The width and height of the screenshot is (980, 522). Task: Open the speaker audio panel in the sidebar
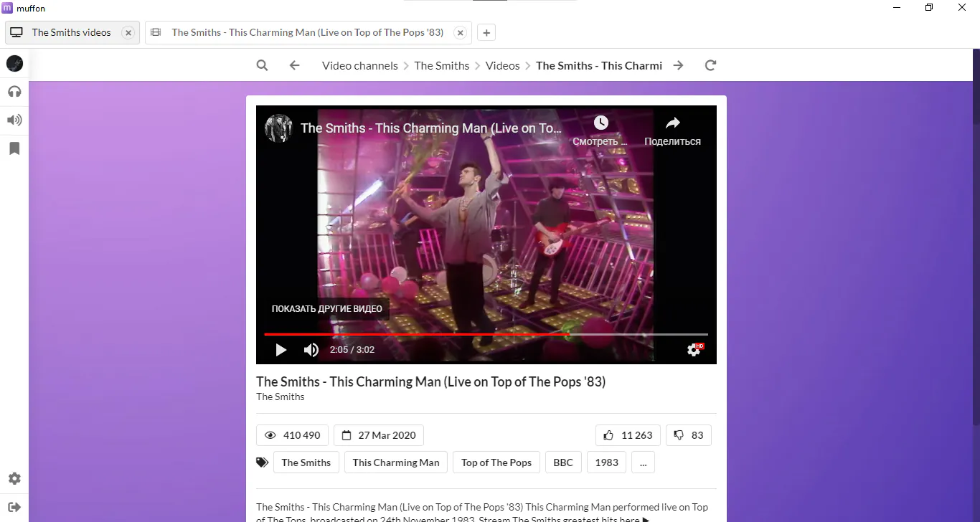pyautogui.click(x=14, y=120)
